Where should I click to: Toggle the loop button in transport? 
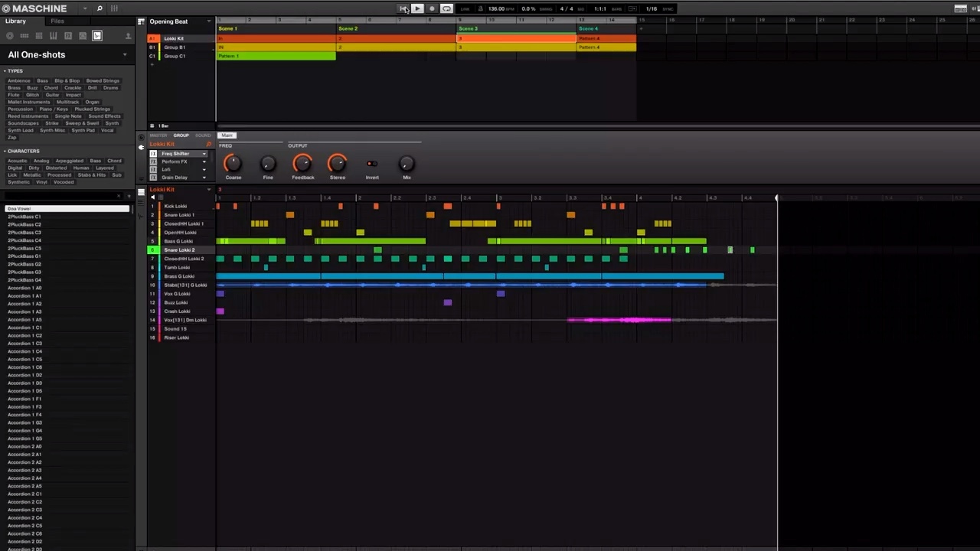(x=446, y=8)
